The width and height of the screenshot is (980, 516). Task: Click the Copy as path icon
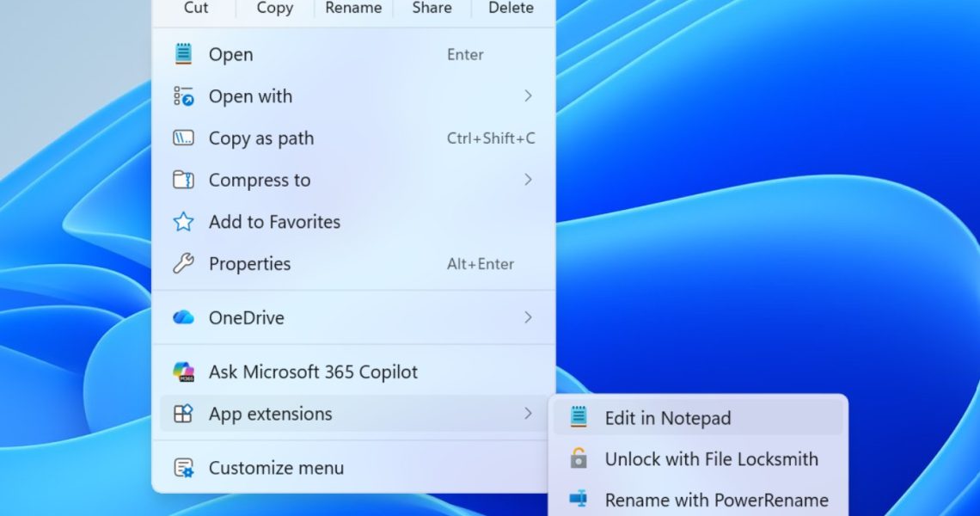click(183, 138)
